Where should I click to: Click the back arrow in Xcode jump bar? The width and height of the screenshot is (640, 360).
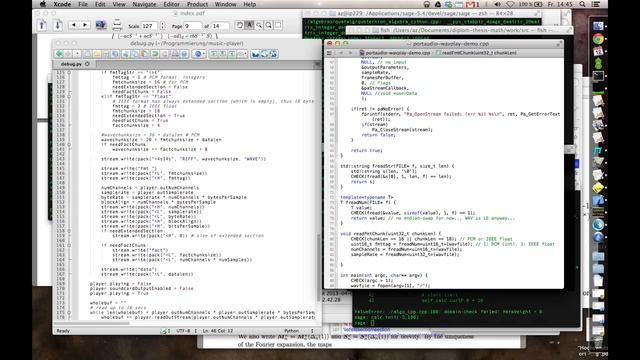[341, 53]
